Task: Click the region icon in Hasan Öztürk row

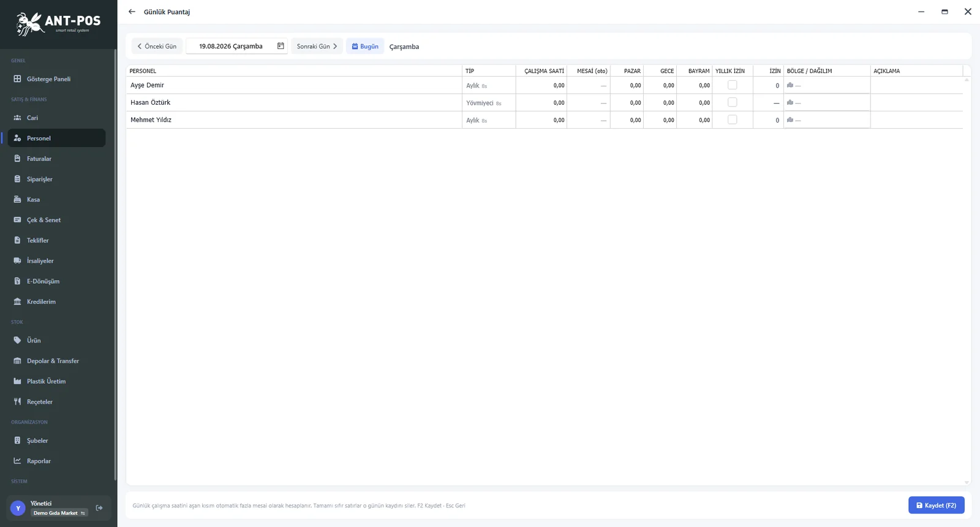Action: click(x=790, y=102)
